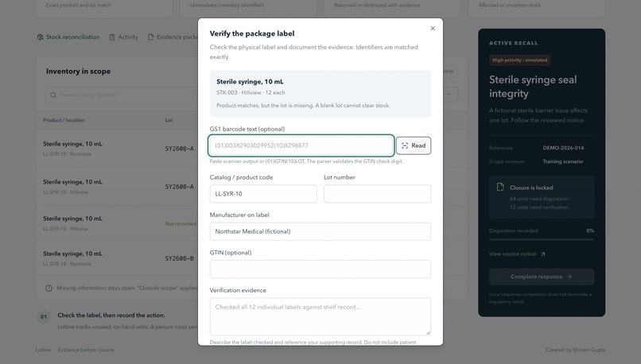Click the Product / location column header

[x=64, y=120]
